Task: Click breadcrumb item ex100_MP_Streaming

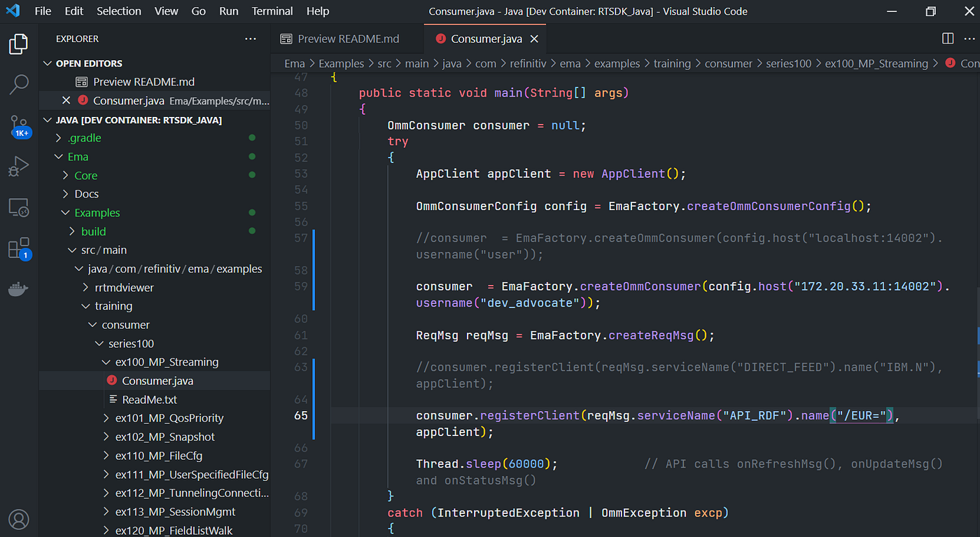Action: [x=876, y=64]
